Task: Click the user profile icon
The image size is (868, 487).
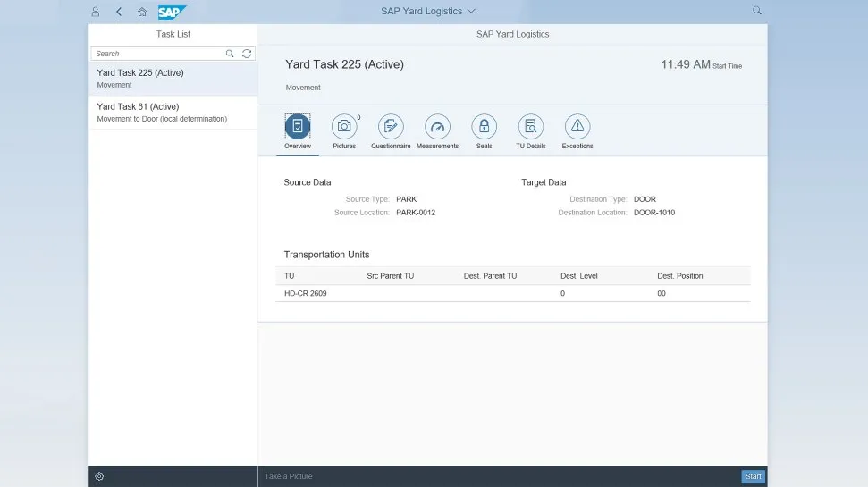Action: coord(96,12)
